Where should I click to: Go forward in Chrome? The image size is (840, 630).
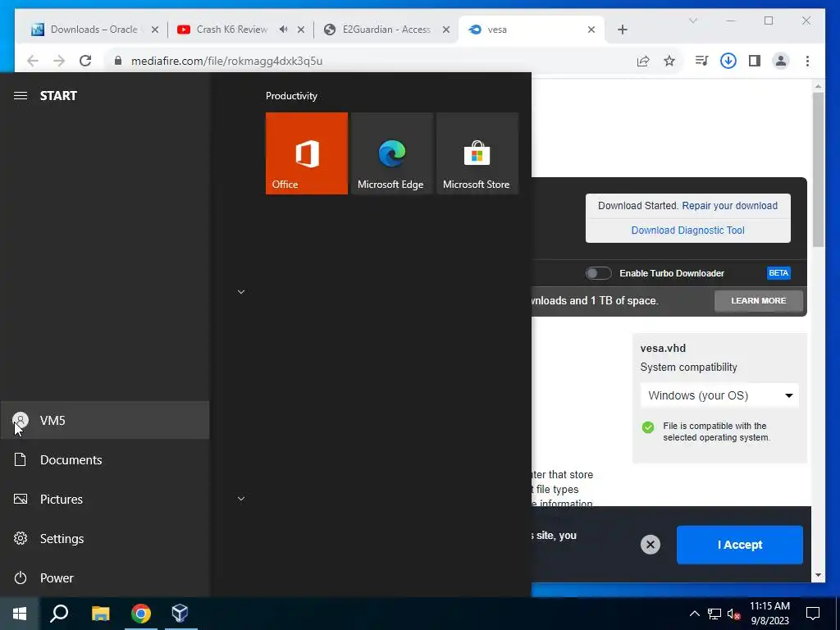pyautogui.click(x=59, y=61)
